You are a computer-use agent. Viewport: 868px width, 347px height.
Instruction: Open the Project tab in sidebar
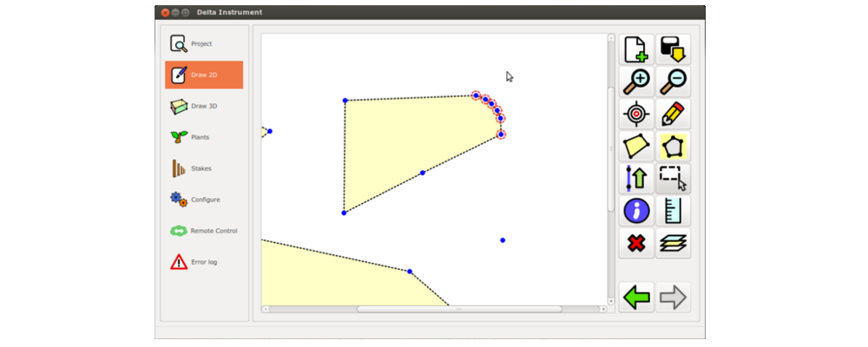point(204,43)
